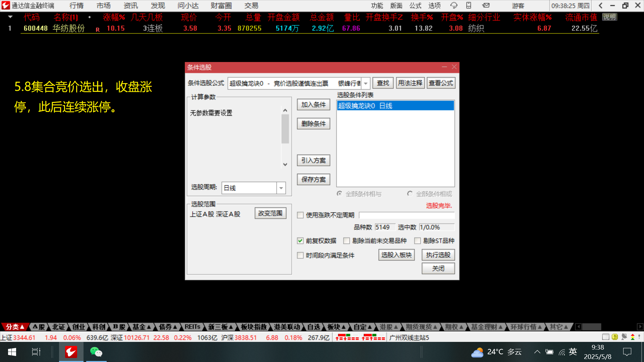644x362 pixels.
Task: Click the headset customer service icon
Action: point(454,5)
